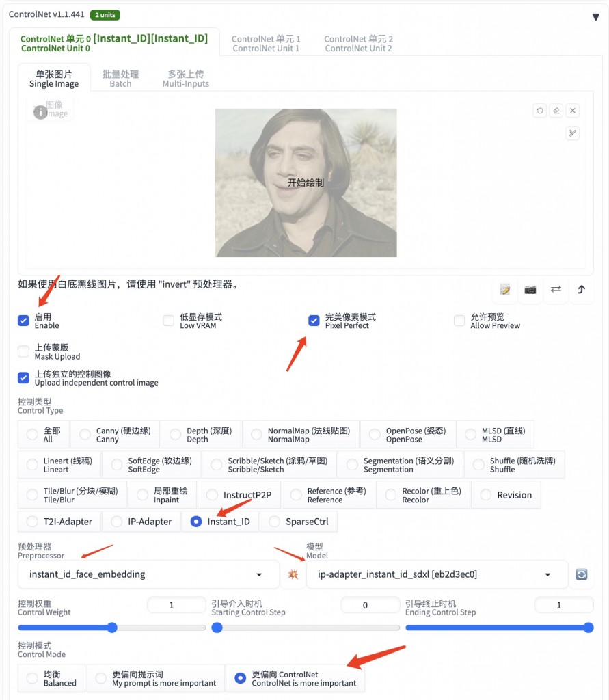This screenshot has width=609, height=700.
Task: Select My prompt is more important mode
Action: (156, 678)
